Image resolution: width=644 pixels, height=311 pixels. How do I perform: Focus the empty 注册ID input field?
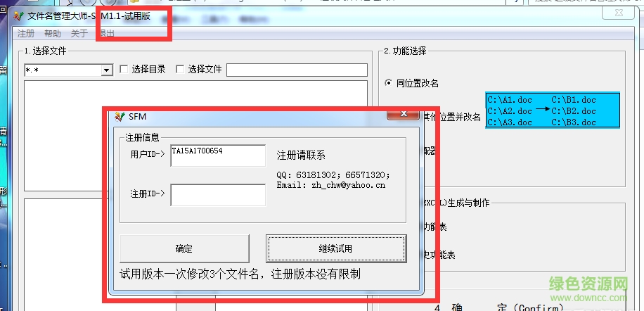217,194
